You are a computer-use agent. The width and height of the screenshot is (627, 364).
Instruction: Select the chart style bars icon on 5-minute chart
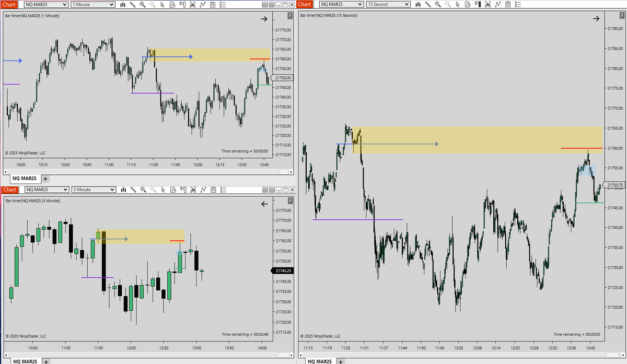pos(123,190)
